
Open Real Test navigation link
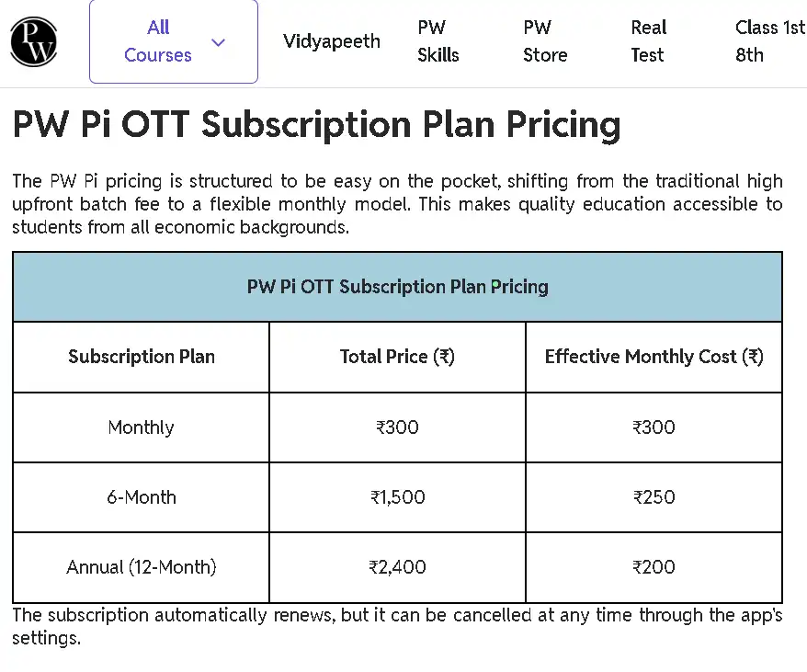coord(649,41)
